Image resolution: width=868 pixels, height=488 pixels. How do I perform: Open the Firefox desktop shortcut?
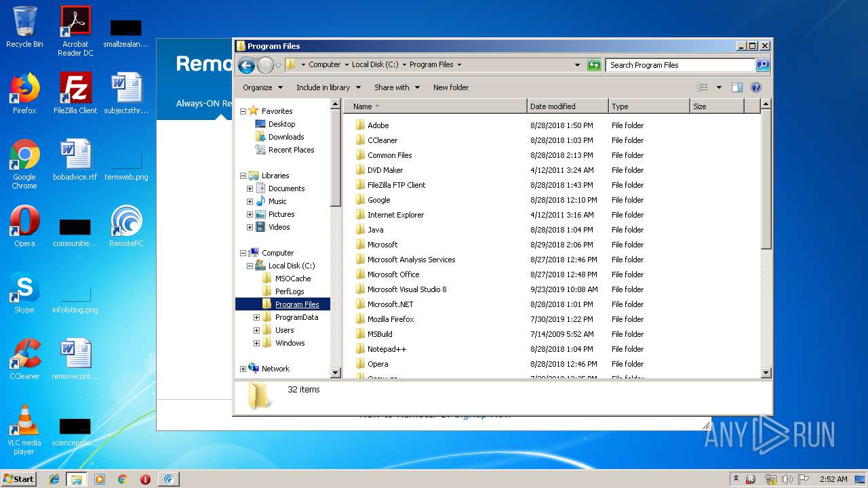tap(24, 94)
